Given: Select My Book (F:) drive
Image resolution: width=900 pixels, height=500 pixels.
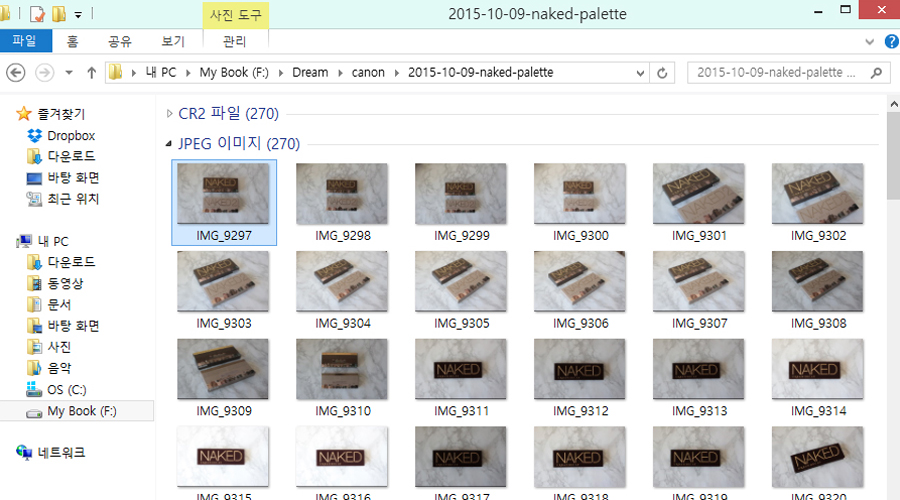Looking at the screenshot, I should tap(81, 411).
